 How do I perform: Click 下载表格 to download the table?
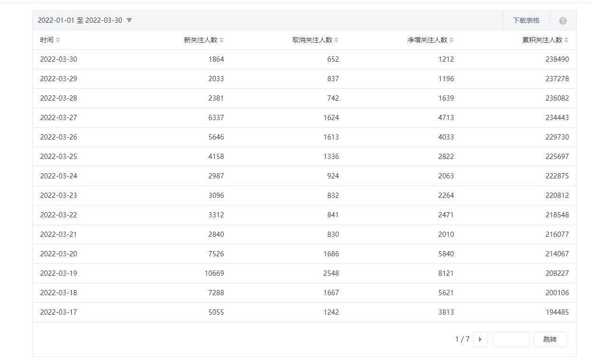[526, 20]
